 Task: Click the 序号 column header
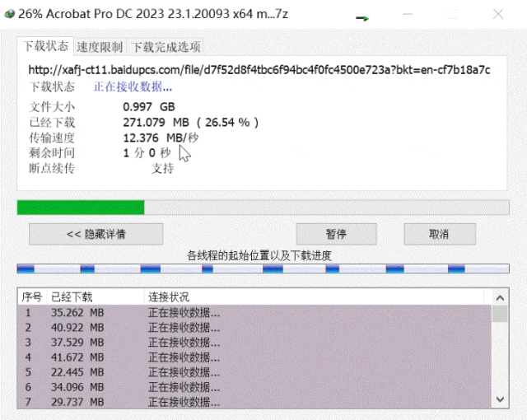pyautogui.click(x=32, y=297)
